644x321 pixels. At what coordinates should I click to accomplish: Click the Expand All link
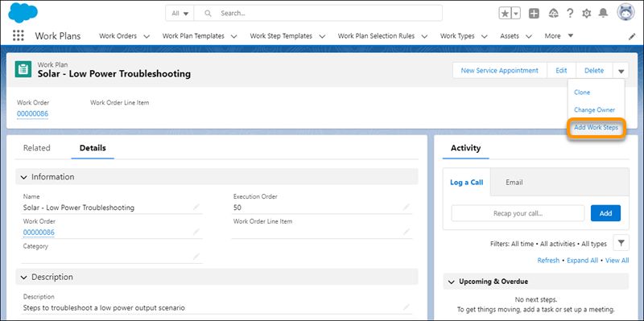point(582,260)
